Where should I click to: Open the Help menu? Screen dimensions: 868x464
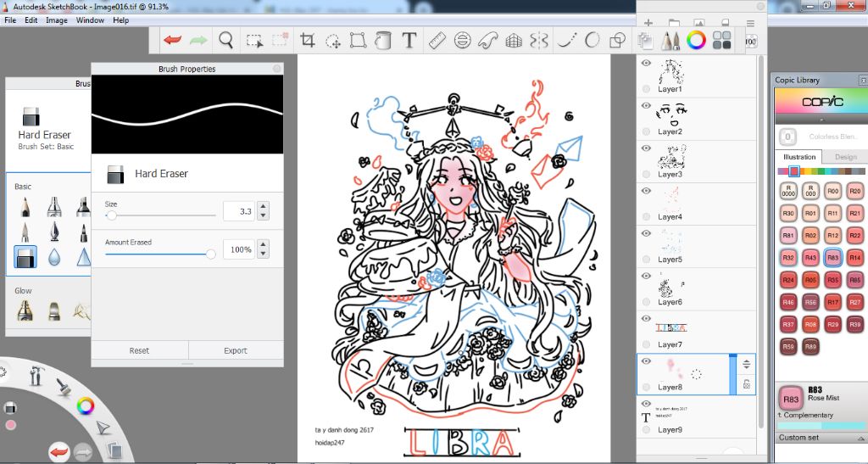coord(120,20)
